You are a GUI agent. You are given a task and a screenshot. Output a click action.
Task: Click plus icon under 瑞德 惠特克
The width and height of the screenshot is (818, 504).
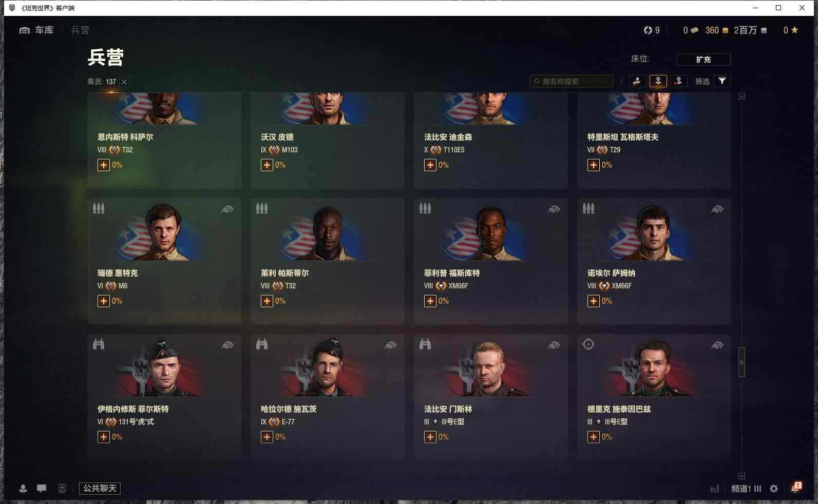(x=104, y=301)
